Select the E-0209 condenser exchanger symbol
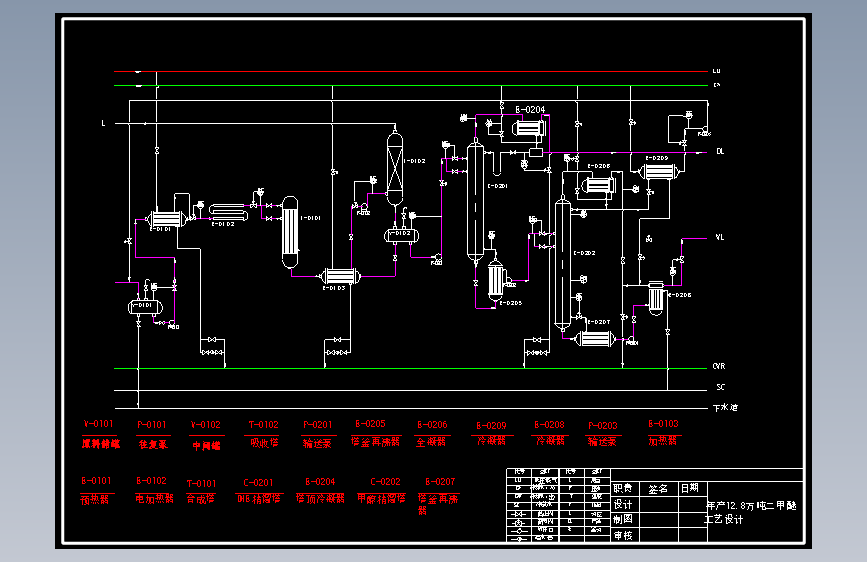The height and width of the screenshot is (562, 867). [659, 171]
